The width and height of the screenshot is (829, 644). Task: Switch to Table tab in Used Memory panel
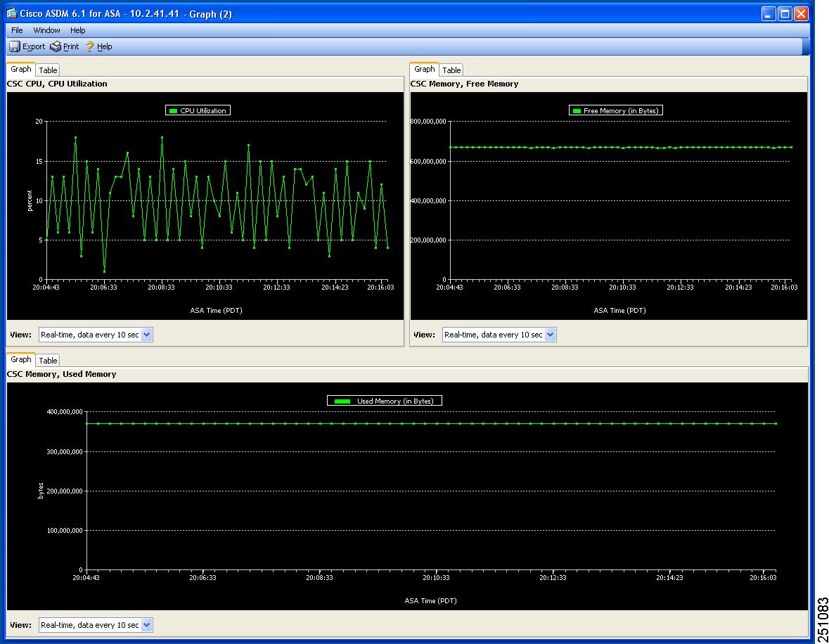click(x=48, y=360)
